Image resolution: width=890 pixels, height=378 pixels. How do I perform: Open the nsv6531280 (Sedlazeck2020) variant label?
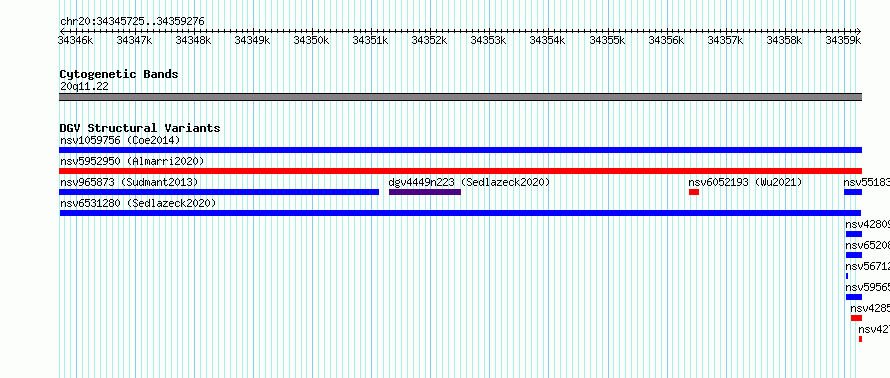(138, 203)
